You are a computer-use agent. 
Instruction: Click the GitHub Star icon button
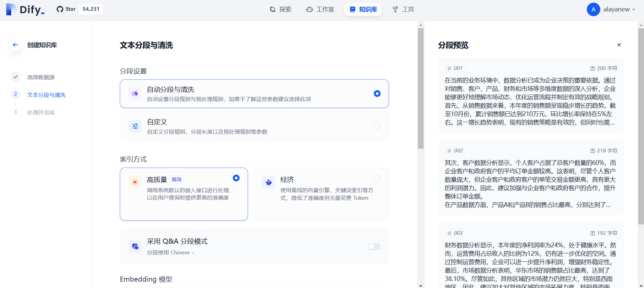click(x=66, y=9)
